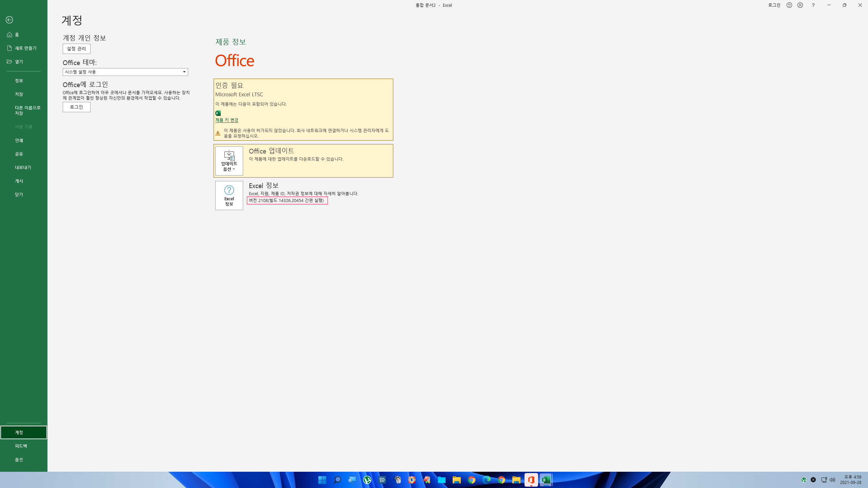Click the 로그인 button under Office에 로그인
This screenshot has height=488, width=868.
(76, 107)
